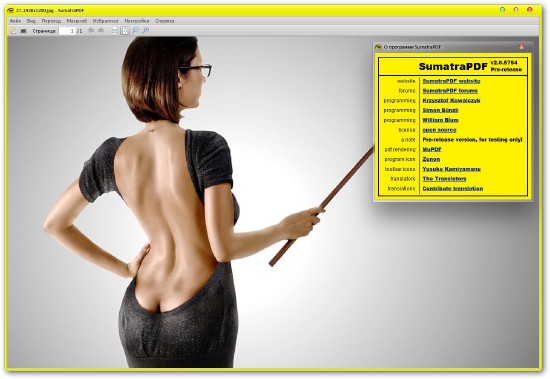Click the zoom out magnifier icon
The image size is (550, 379).
pyautogui.click(x=136, y=31)
